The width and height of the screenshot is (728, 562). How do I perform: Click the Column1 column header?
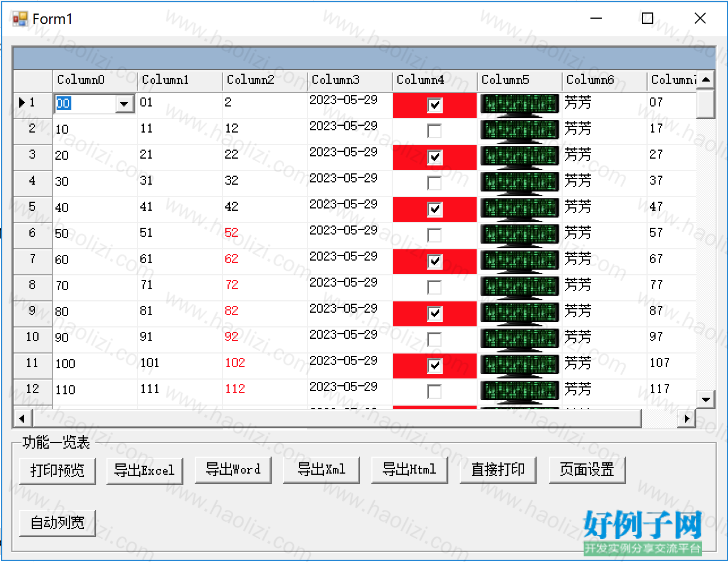180,80
